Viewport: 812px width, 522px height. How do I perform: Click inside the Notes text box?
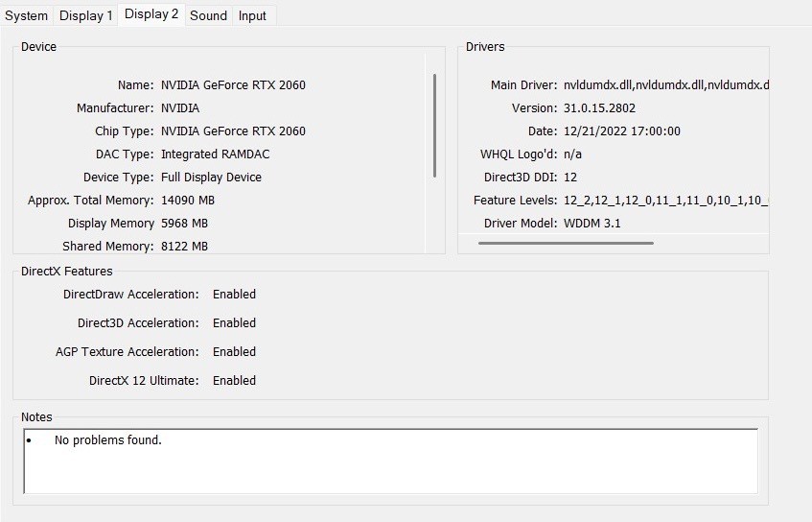[x=390, y=461]
